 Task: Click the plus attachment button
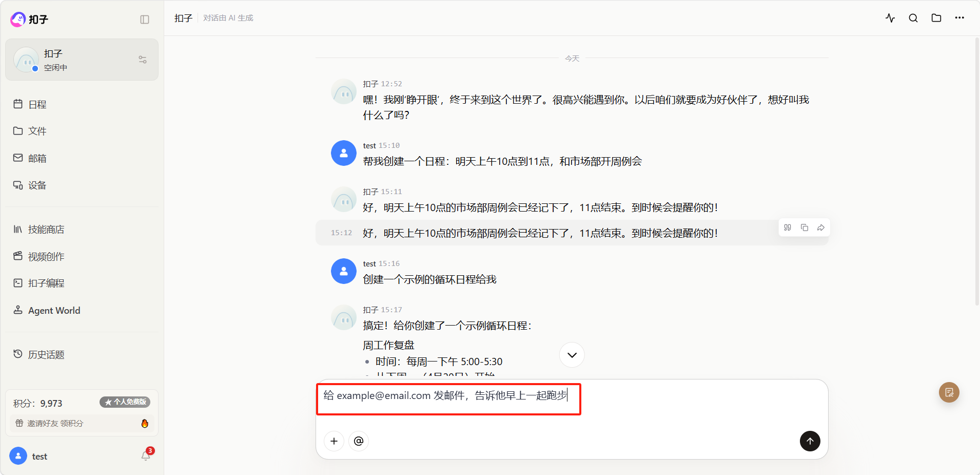coord(334,441)
